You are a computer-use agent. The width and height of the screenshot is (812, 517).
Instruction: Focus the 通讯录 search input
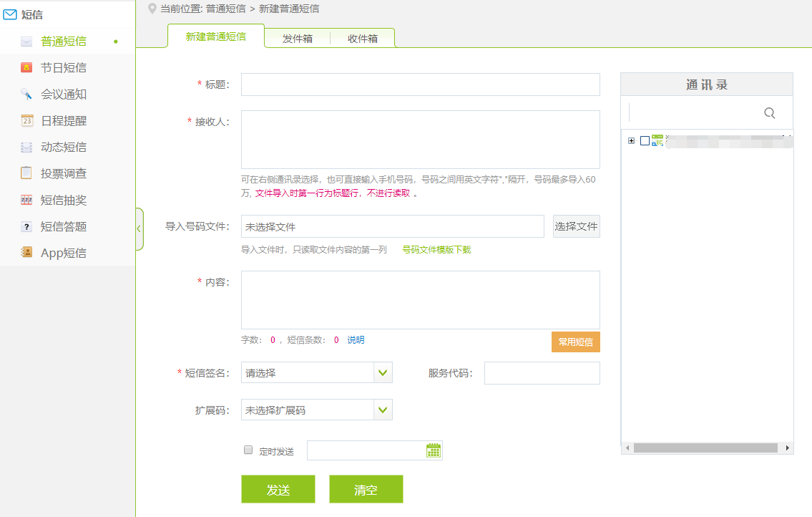694,112
